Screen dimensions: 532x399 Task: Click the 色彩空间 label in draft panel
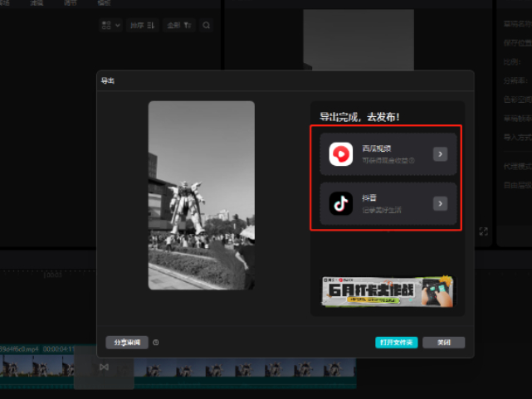[x=518, y=100]
